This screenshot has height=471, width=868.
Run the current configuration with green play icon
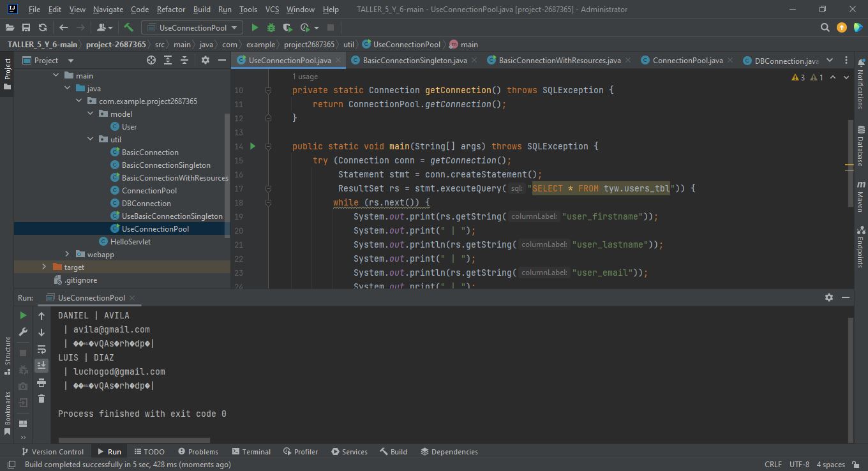tap(254, 27)
